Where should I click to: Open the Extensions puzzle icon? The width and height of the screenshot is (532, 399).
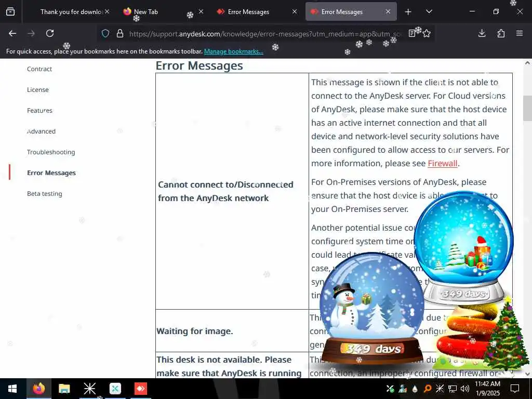501,33
